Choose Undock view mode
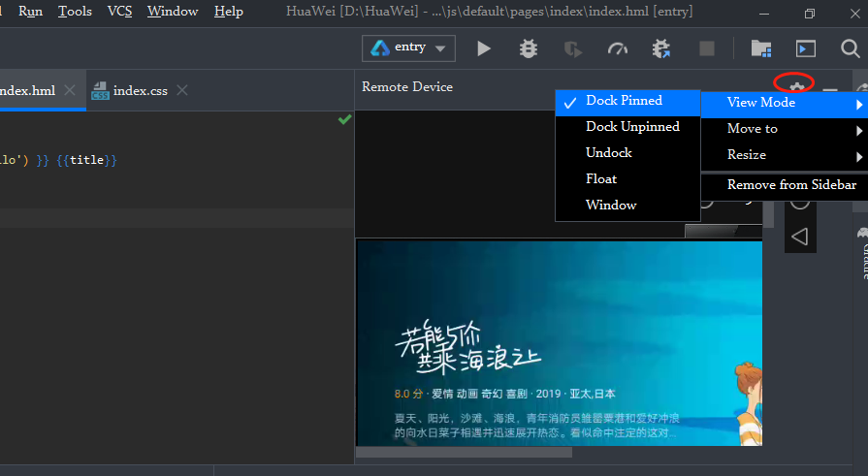Screen dimensions: 868x476 627,153
